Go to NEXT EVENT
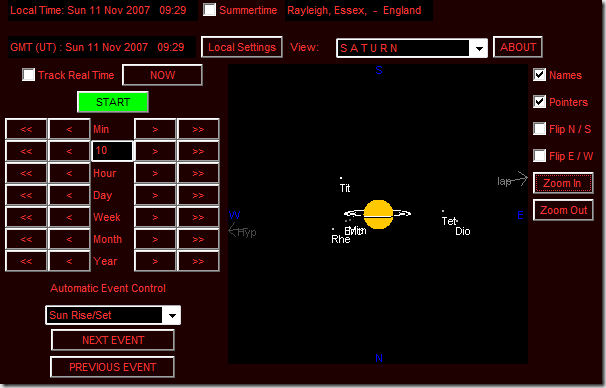Image resolution: width=606 pixels, height=388 pixels. 113,340
